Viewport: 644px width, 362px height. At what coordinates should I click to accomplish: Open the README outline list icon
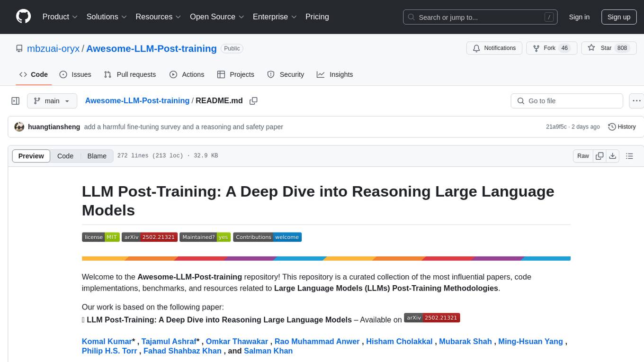(x=629, y=156)
